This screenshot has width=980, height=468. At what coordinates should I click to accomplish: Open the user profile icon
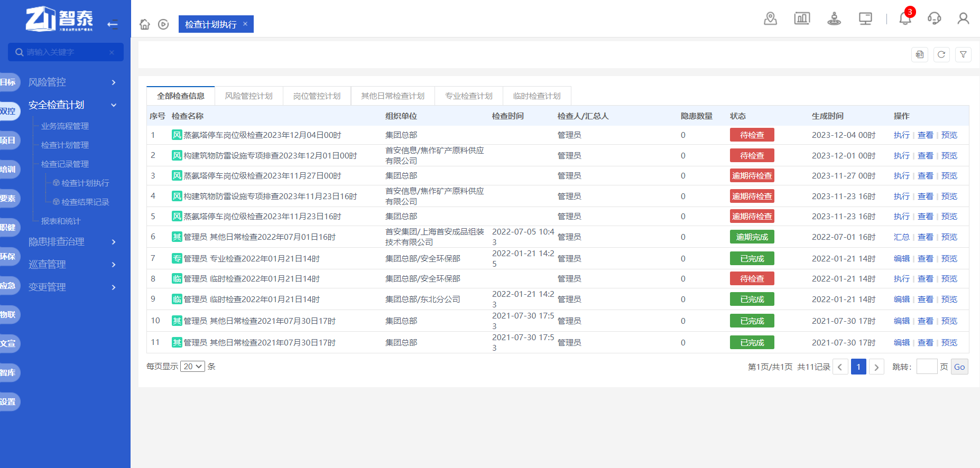pyautogui.click(x=963, y=18)
